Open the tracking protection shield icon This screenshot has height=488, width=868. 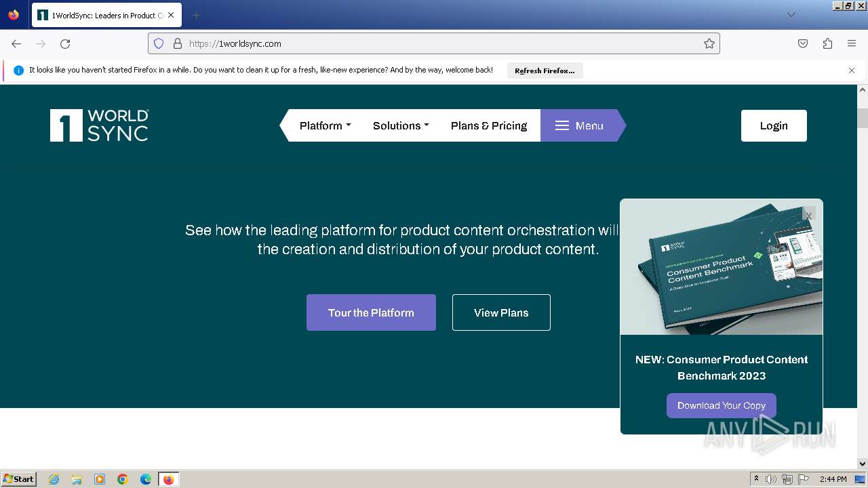pyautogui.click(x=159, y=43)
